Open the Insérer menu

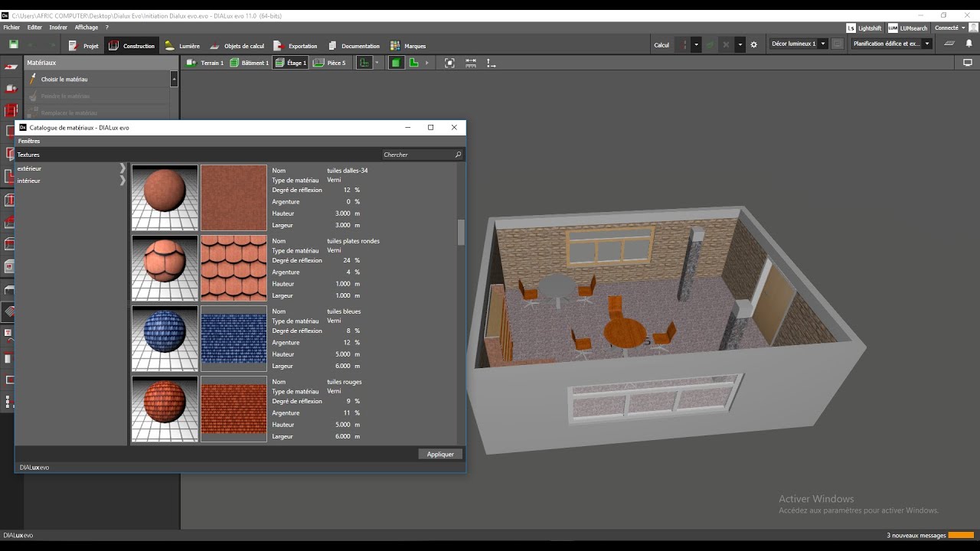[58, 28]
